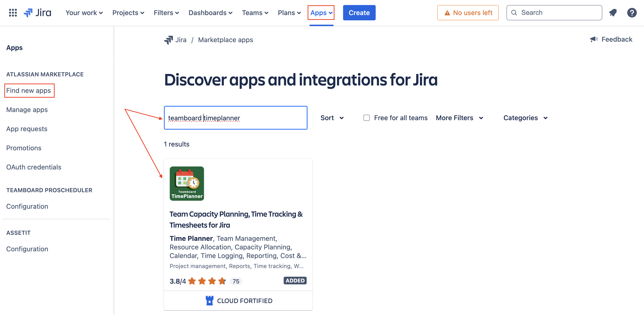Open the Apps dropdown menu
The height and width of the screenshot is (315, 644).
pos(321,13)
